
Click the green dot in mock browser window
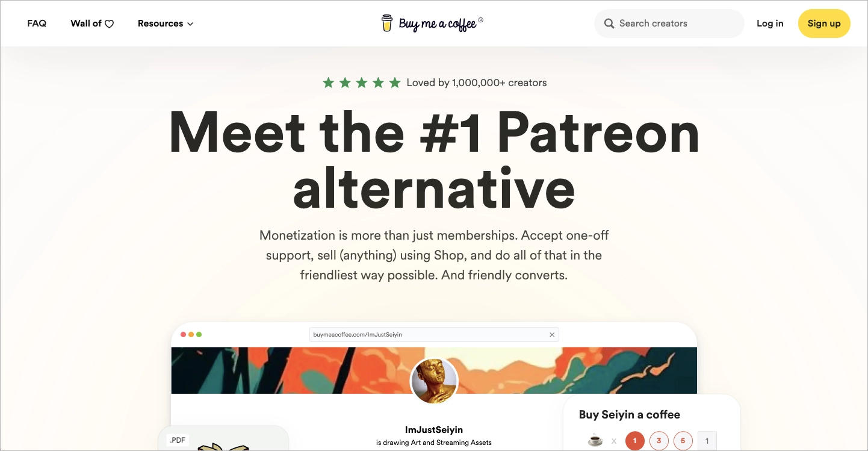click(199, 334)
